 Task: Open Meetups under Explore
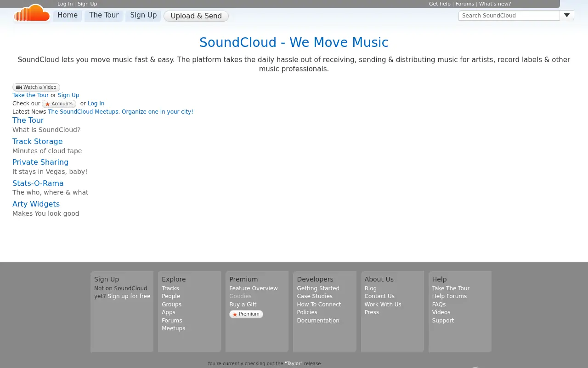tap(174, 328)
